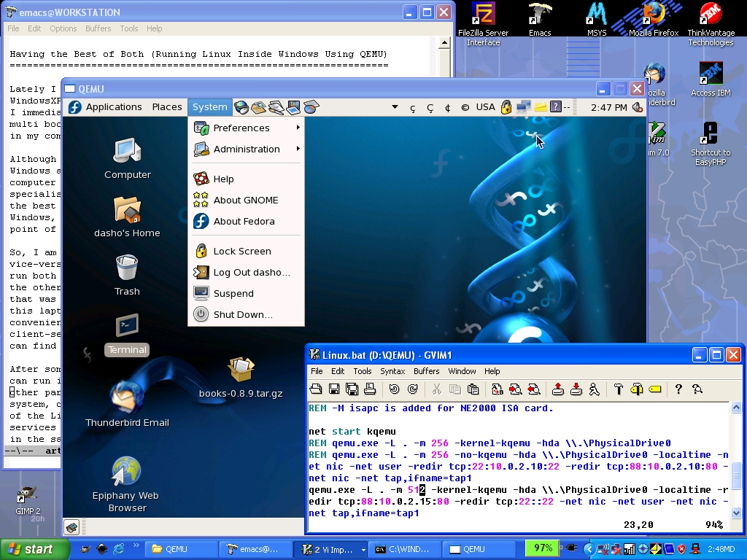Toggle the USA keyboard layout indicator
The width and height of the screenshot is (747, 560).
pyautogui.click(x=485, y=107)
